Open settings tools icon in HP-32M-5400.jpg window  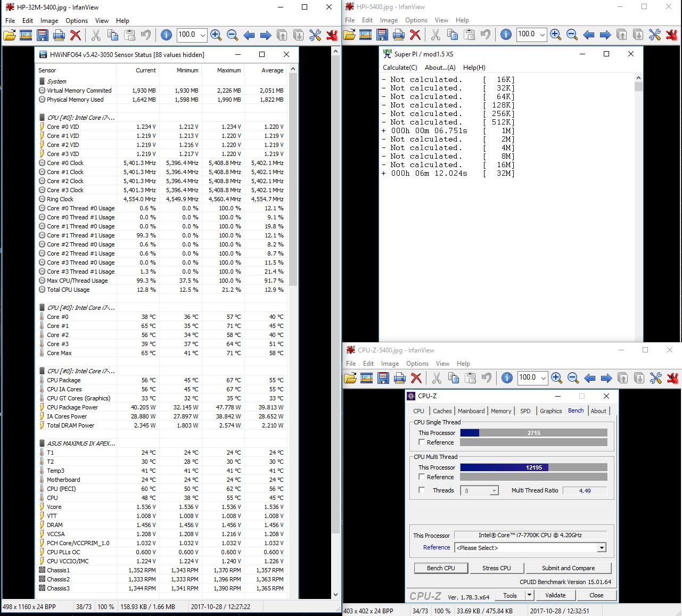coord(315,35)
